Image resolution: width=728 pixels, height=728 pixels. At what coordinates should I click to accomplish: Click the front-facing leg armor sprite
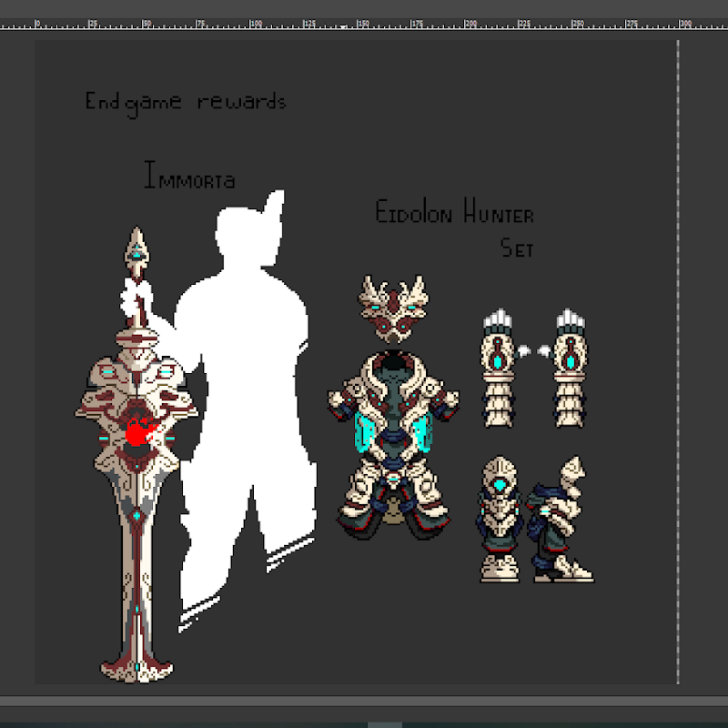click(500, 519)
